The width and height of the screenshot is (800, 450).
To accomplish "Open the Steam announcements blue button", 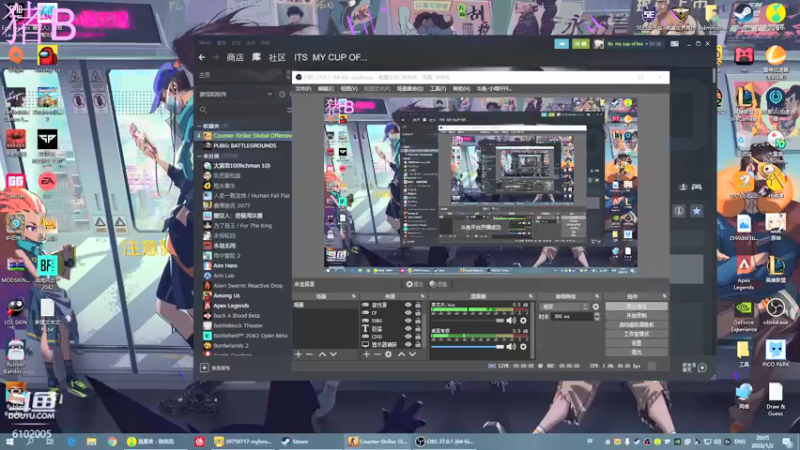I will click(562, 44).
